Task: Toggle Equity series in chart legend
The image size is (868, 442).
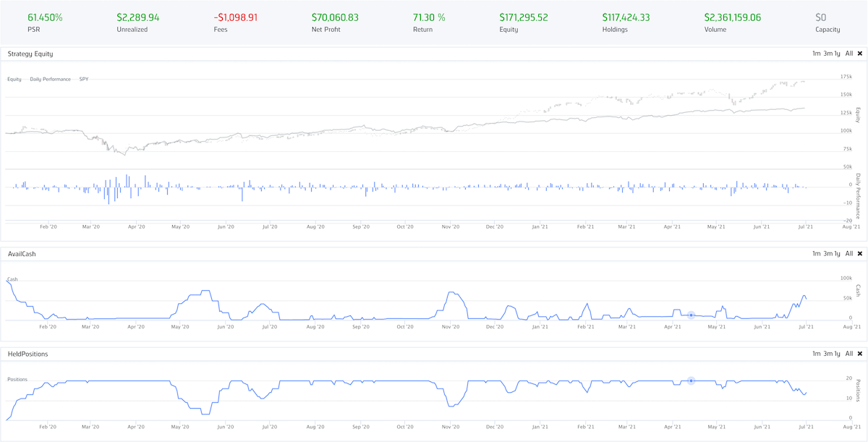Action: tap(14, 79)
